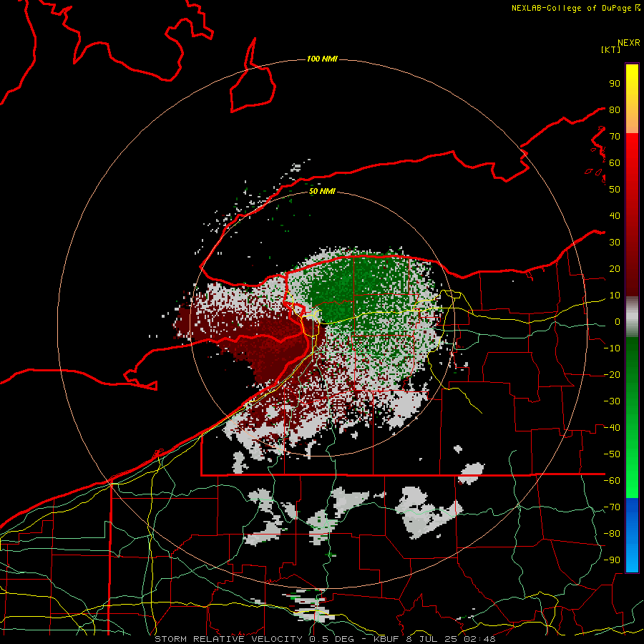Click the -50 scale value
Image resolution: width=644 pixels, height=644 pixels.
click(612, 454)
